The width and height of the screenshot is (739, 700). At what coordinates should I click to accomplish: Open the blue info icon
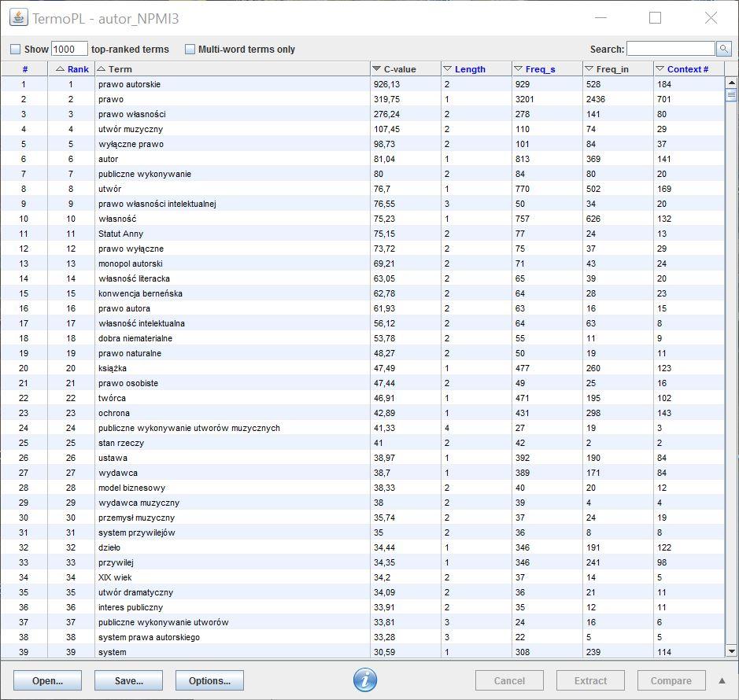click(x=365, y=680)
